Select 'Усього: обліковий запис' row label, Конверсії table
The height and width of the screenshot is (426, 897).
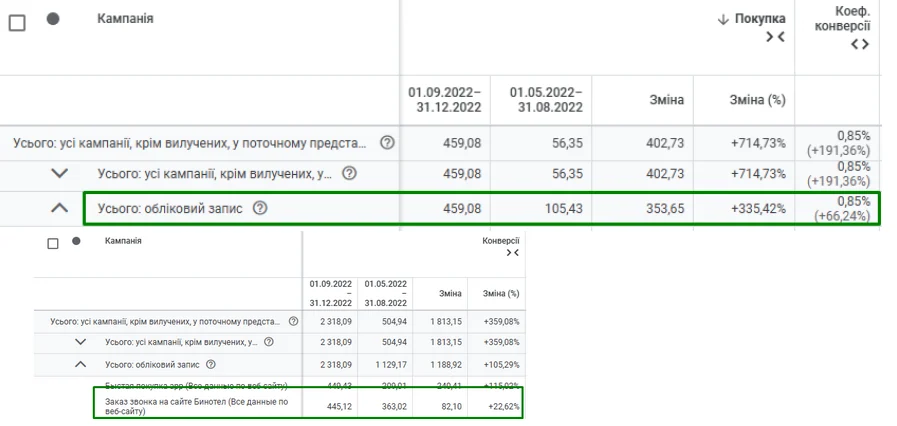152,364
